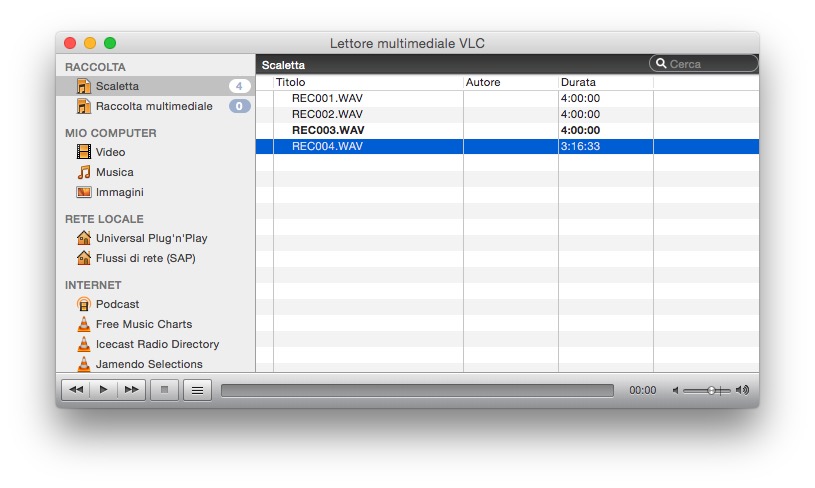
Task: Stop playback with the stop button
Action: pos(164,390)
